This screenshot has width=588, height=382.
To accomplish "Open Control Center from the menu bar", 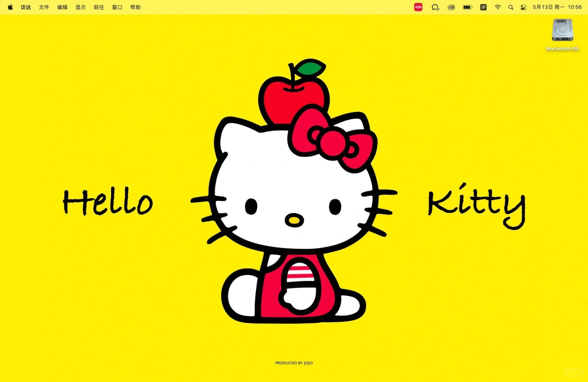I will tap(523, 7).
